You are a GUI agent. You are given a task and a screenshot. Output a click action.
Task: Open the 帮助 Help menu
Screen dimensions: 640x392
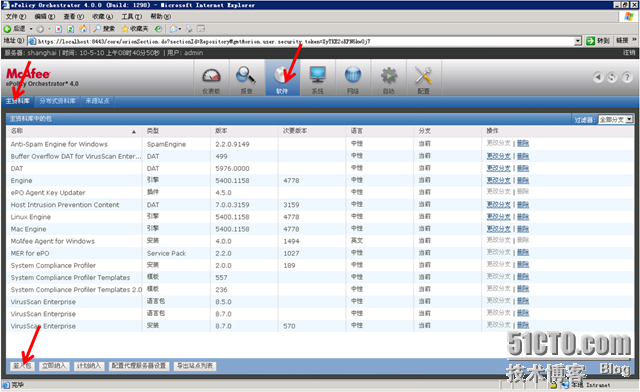point(160,17)
